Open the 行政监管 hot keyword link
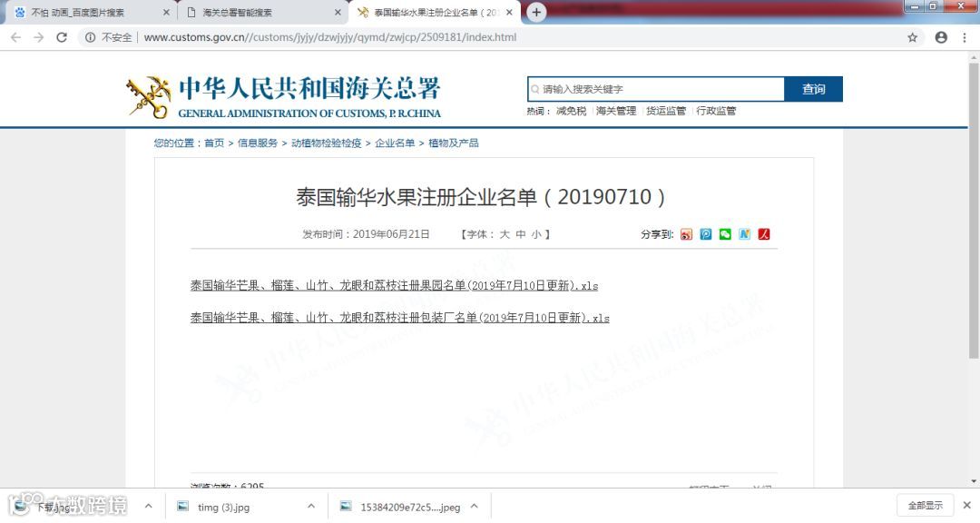 point(716,111)
